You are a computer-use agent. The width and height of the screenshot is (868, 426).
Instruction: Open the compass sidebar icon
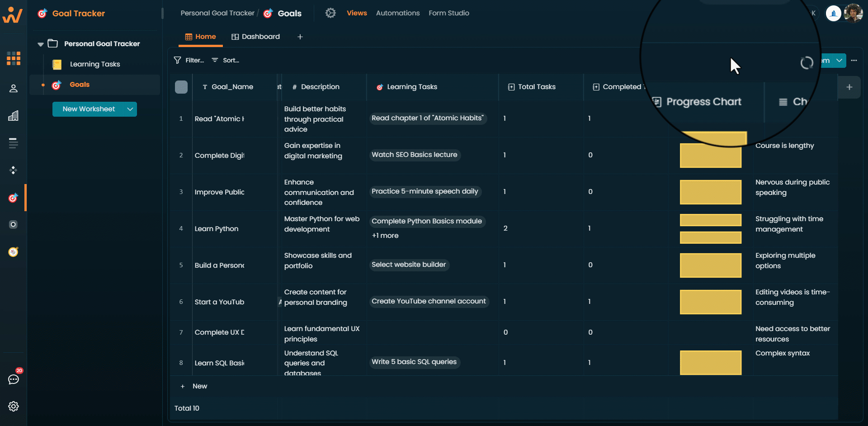tap(14, 252)
